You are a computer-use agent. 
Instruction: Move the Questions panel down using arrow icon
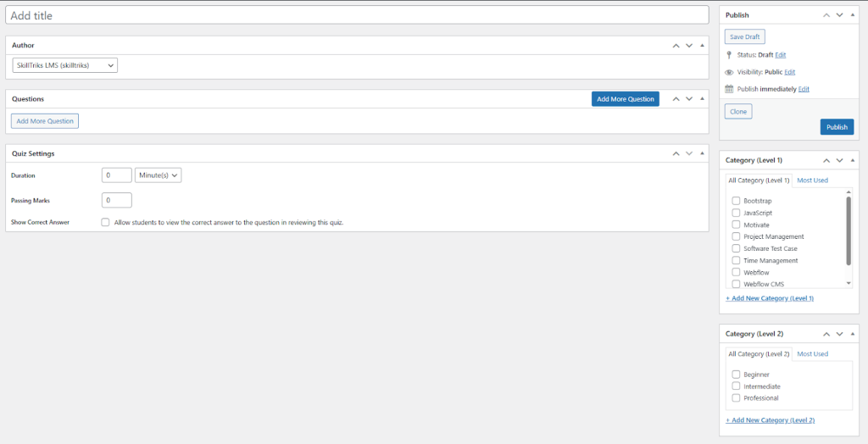coord(689,99)
